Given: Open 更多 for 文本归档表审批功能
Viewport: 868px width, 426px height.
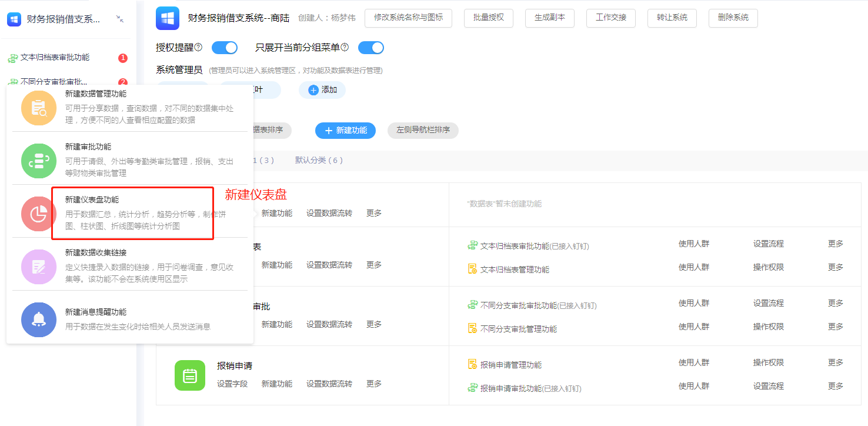Looking at the screenshot, I should coord(836,244).
